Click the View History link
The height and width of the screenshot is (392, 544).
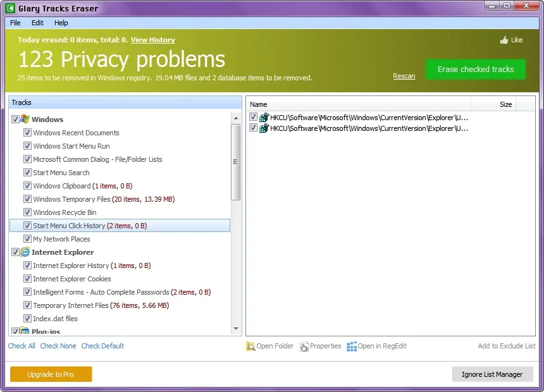(x=152, y=40)
